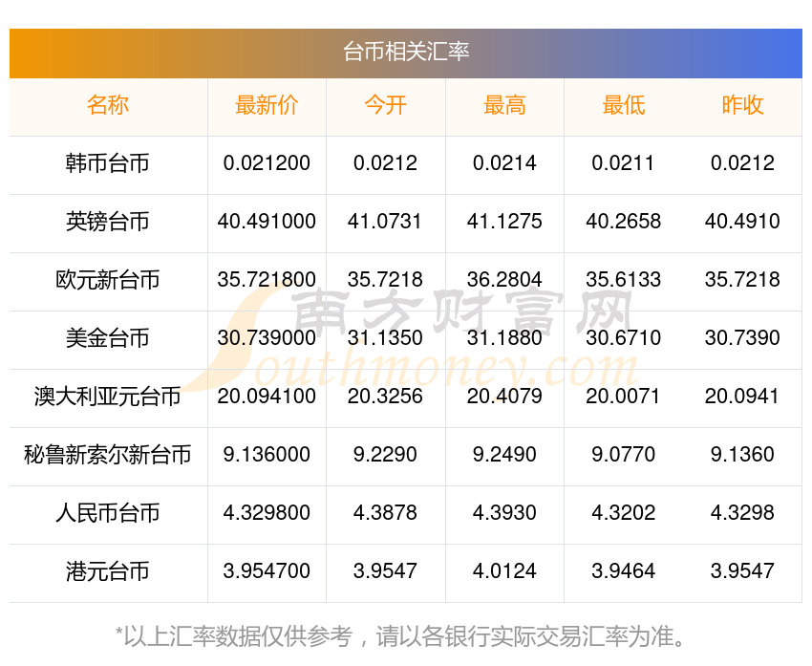Open the 英镑台币 currency row
The image size is (812, 666).
108,222
